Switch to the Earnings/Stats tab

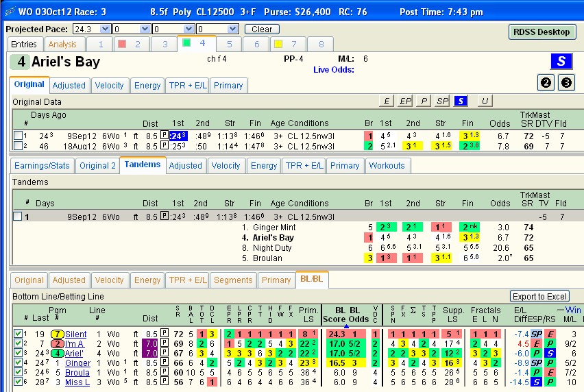pyautogui.click(x=42, y=166)
